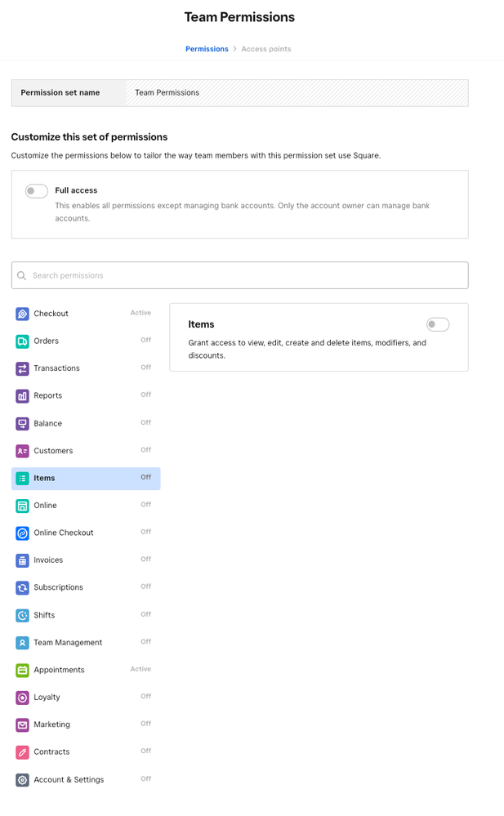Screen dimensions: 504x816
Task: Click the Transactions arrows icon
Action: [x=21, y=368]
